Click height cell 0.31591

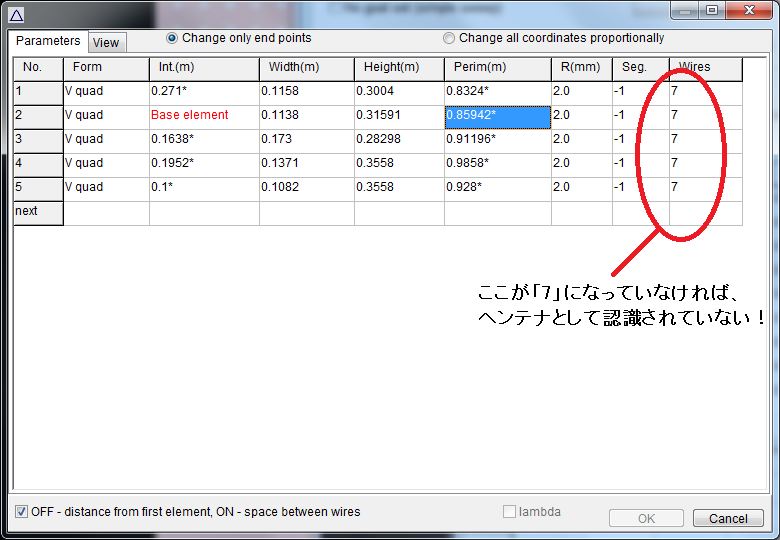[399, 117]
